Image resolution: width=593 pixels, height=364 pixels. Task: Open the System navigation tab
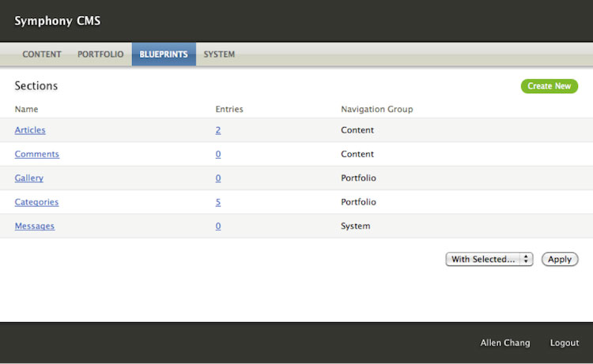point(219,54)
